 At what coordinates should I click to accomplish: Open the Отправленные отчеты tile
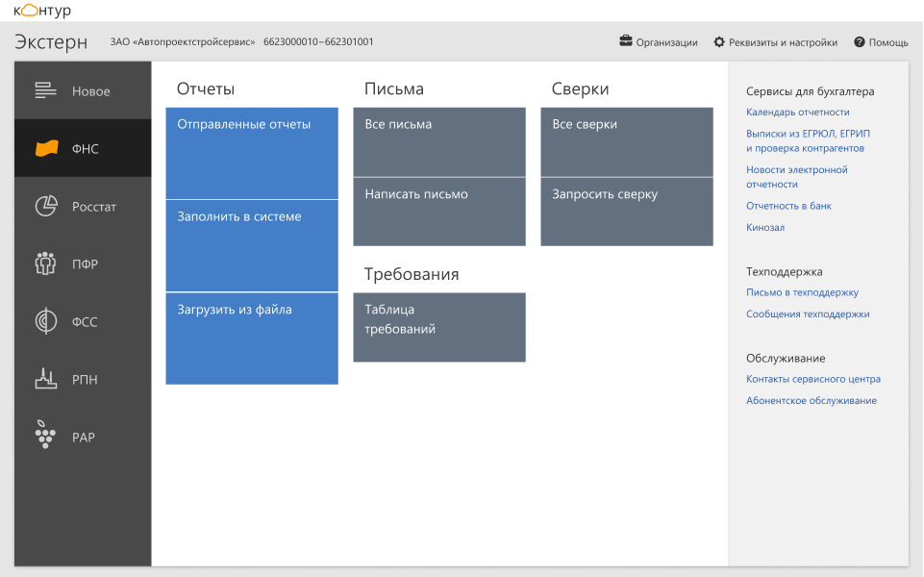pos(252,153)
